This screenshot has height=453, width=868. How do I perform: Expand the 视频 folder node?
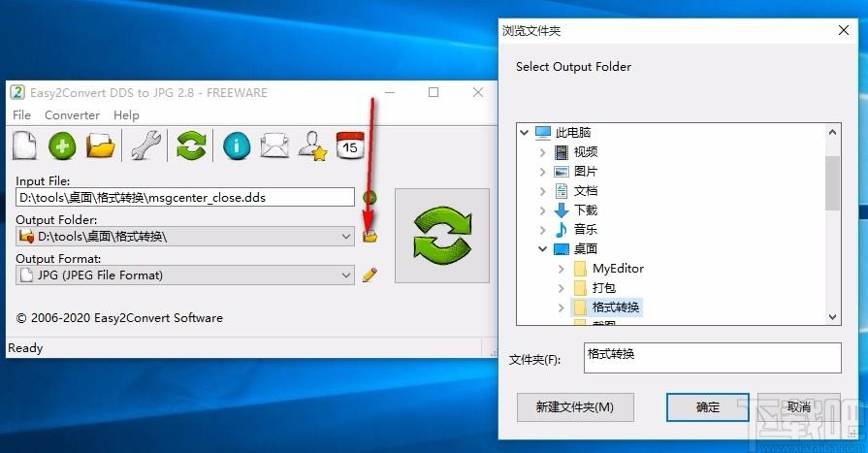542,151
